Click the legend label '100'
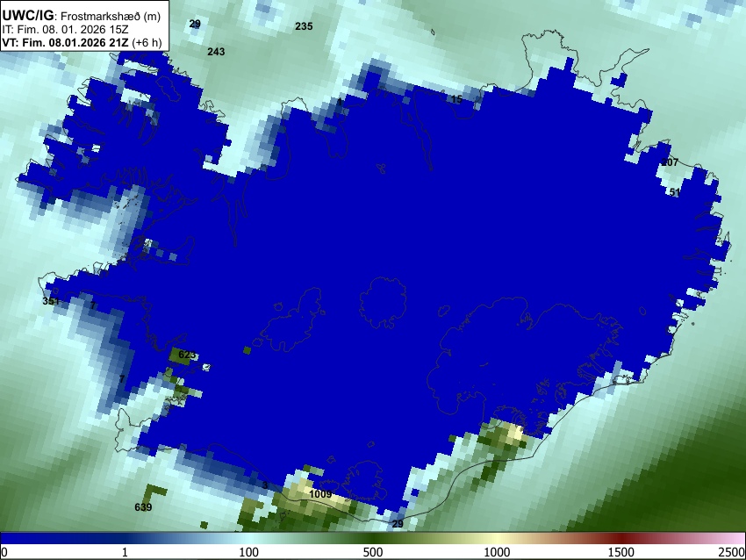Image resolution: width=746 pixels, height=560 pixels. click(x=248, y=552)
